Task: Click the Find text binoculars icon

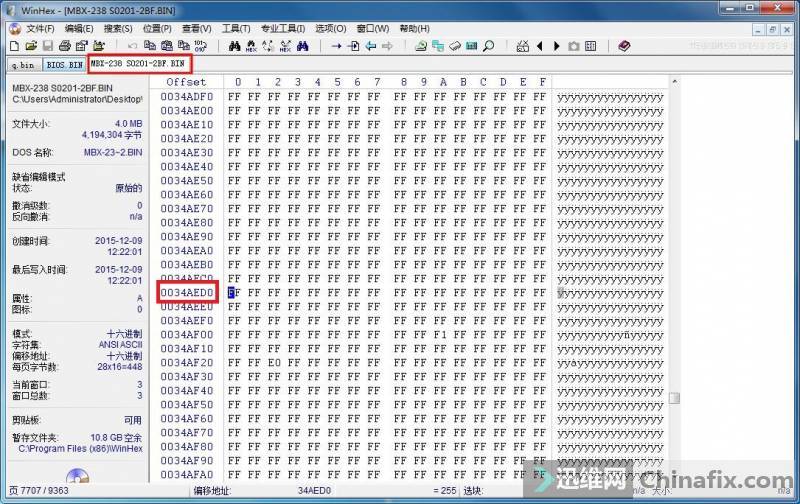Action: (x=235, y=46)
